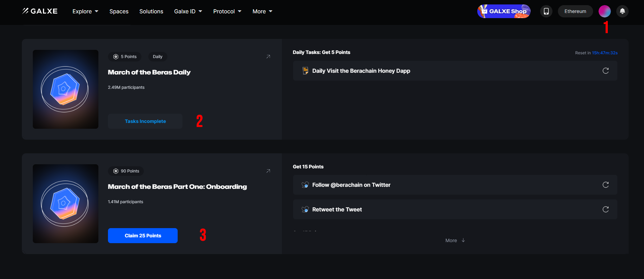Click the 1.41M participants text
This screenshot has width=644, height=279.
(125, 202)
